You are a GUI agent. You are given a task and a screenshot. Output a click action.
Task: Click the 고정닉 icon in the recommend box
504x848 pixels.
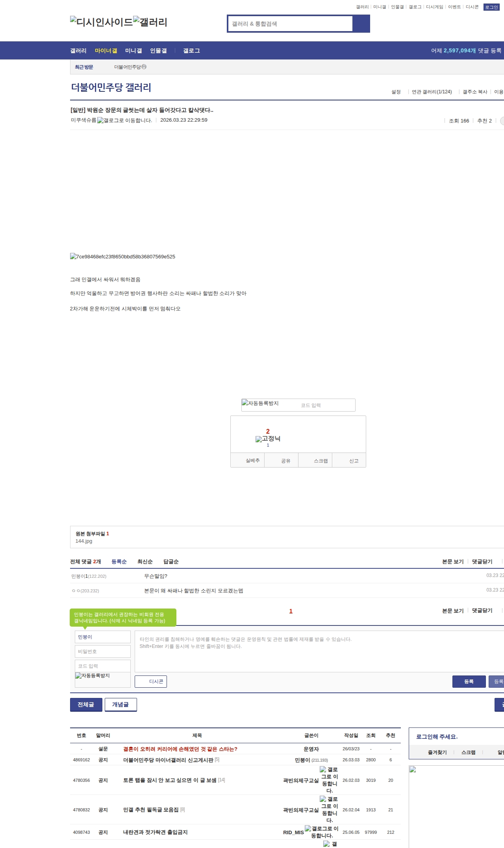point(268,438)
